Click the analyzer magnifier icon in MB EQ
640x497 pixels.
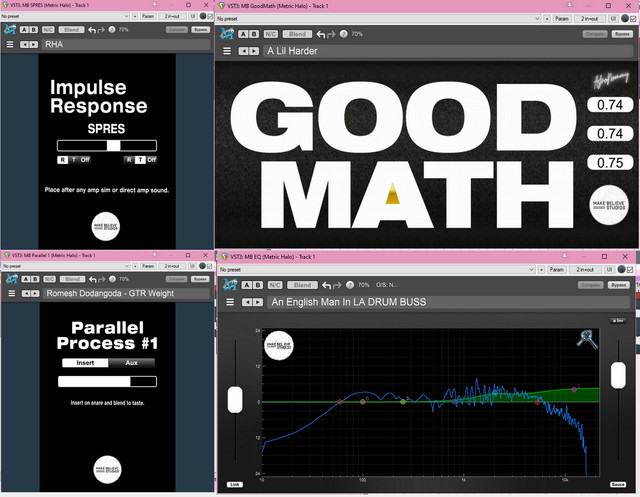(587, 339)
